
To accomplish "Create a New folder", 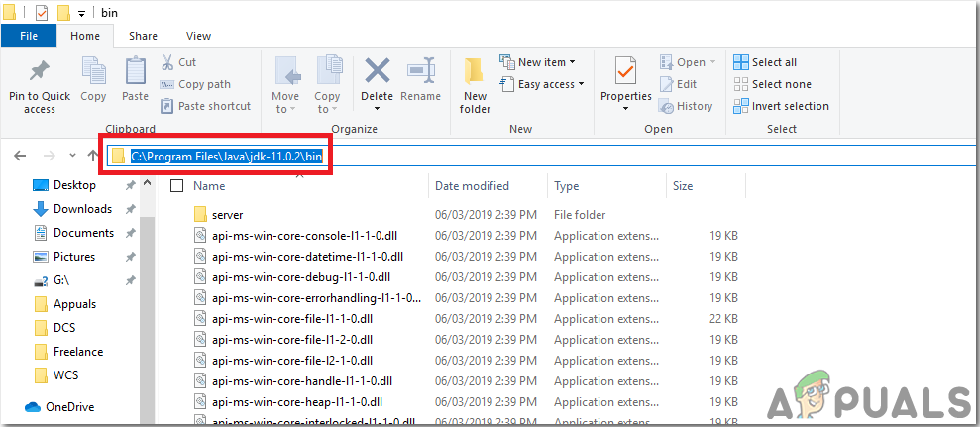I will [x=475, y=85].
